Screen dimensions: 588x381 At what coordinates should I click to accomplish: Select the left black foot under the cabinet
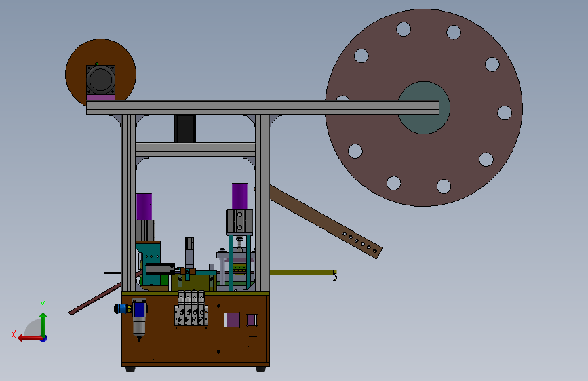tap(130, 369)
